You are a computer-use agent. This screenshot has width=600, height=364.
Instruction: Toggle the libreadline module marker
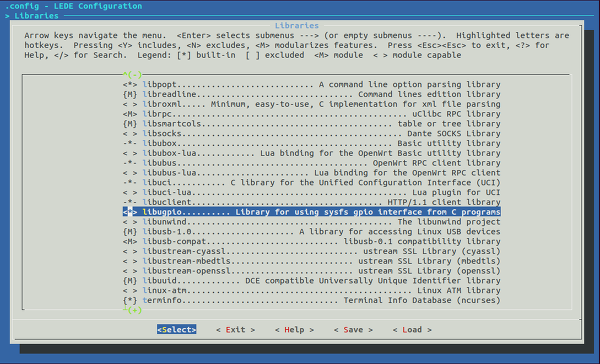tap(130, 95)
